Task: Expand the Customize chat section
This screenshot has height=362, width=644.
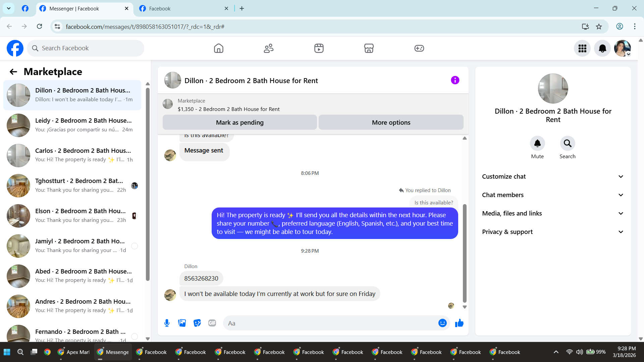Action: click(x=553, y=177)
